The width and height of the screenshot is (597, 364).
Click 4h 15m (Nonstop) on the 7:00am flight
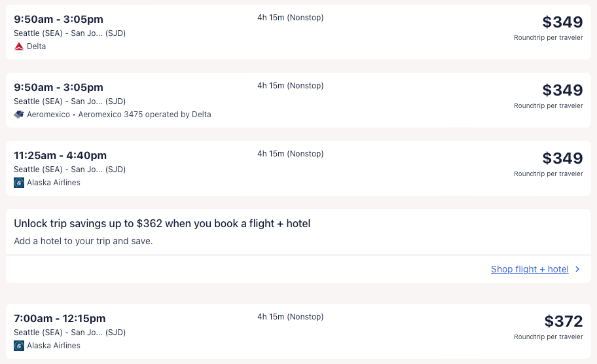point(290,317)
